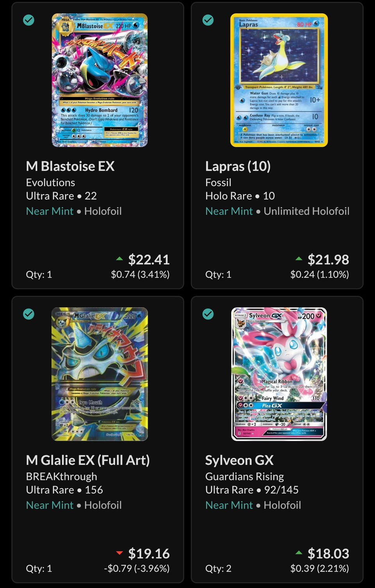The image size is (375, 588).
Task: View the Sylveon GX card image
Action: [x=279, y=374]
